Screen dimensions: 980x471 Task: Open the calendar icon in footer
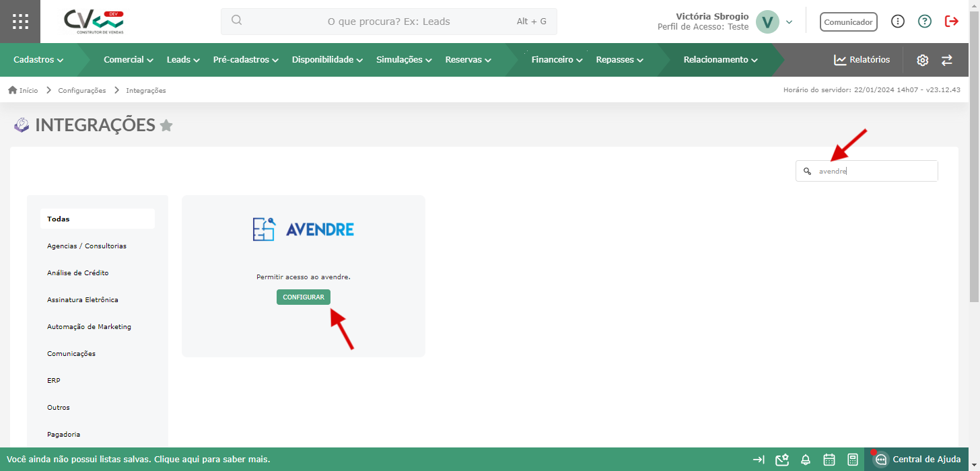click(829, 460)
